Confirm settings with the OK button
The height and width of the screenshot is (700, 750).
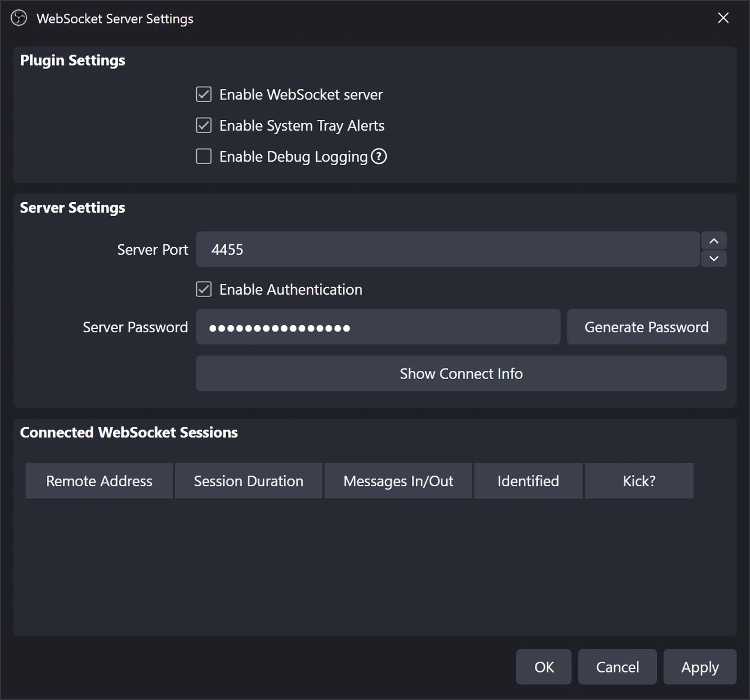pyautogui.click(x=544, y=667)
